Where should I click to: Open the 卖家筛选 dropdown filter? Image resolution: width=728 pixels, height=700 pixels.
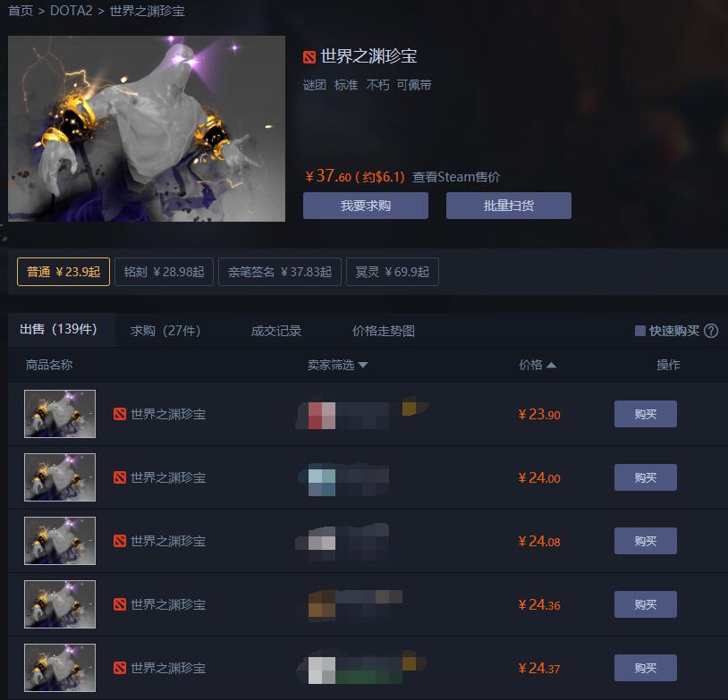coord(337,365)
